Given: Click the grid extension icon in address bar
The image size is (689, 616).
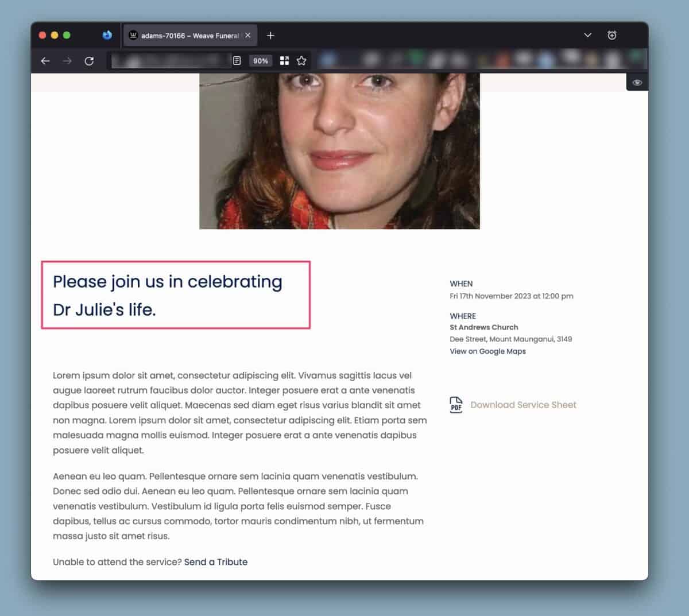Looking at the screenshot, I should (x=284, y=61).
